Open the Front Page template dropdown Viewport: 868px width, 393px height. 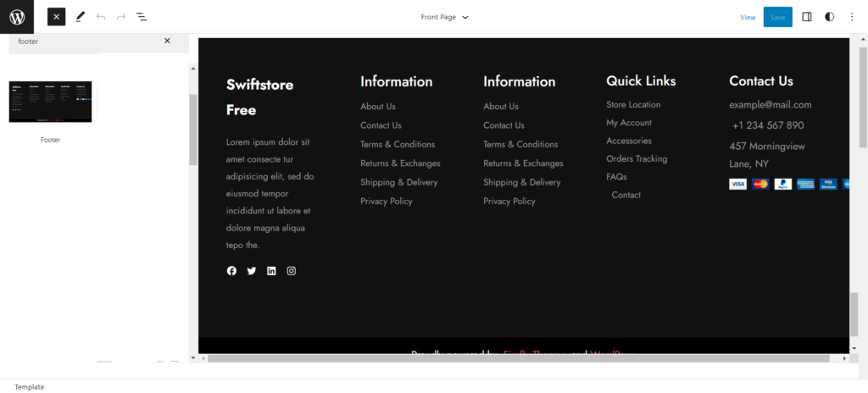coord(444,17)
